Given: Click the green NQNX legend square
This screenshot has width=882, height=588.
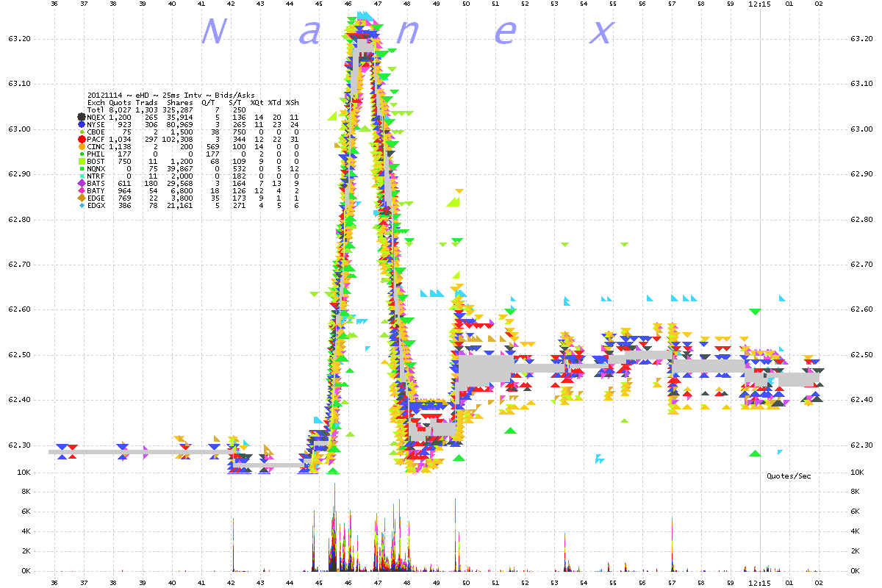Looking at the screenshot, I should (82, 169).
